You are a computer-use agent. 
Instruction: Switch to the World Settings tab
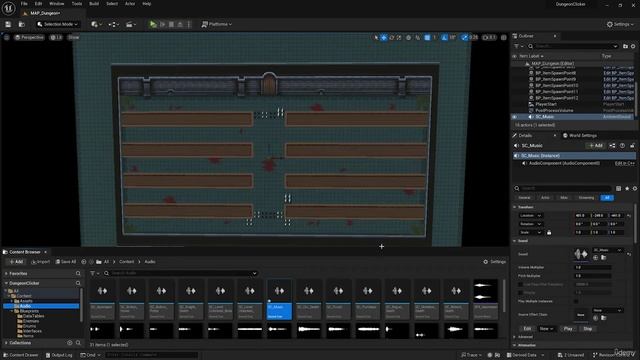[580, 136]
